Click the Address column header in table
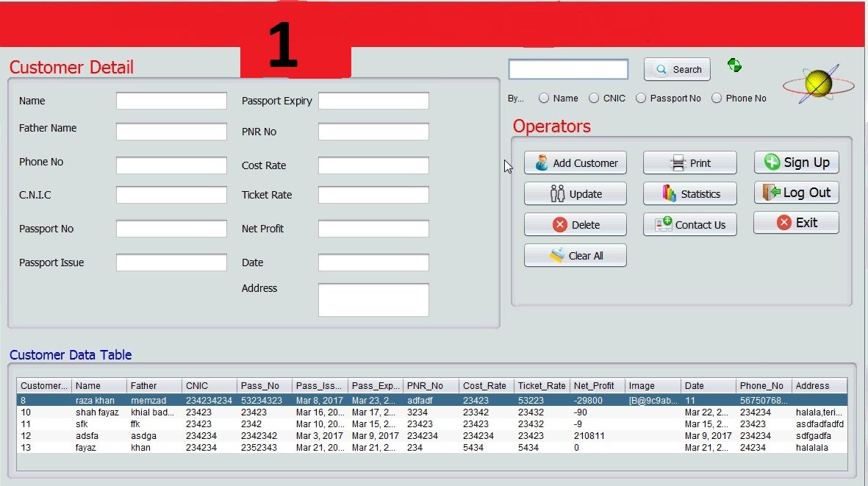The image size is (868, 486). (x=819, y=386)
